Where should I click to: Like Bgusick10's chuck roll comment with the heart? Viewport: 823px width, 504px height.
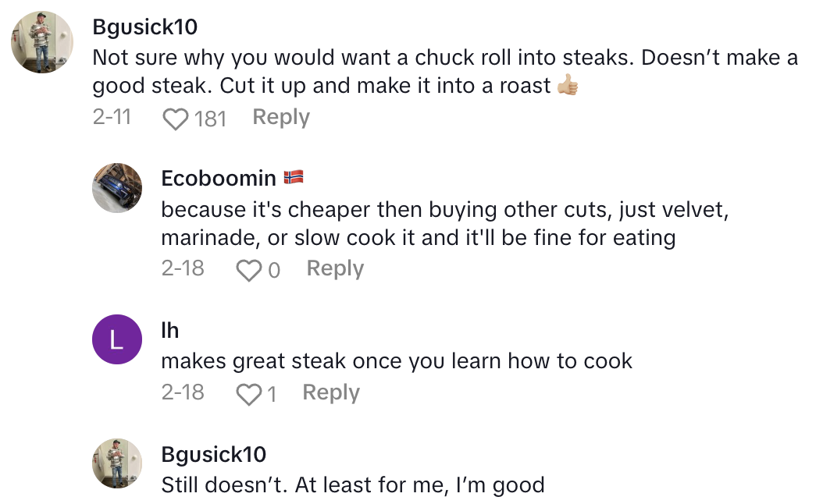pos(176,119)
